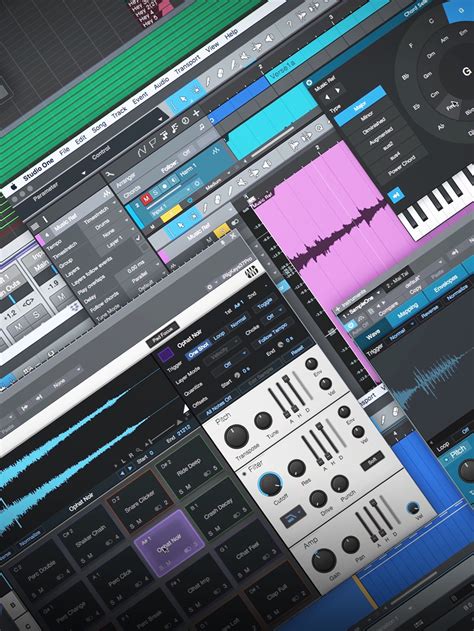Select Loop trigger mode next to One Shot
The height and width of the screenshot is (631, 474).
click(219, 336)
